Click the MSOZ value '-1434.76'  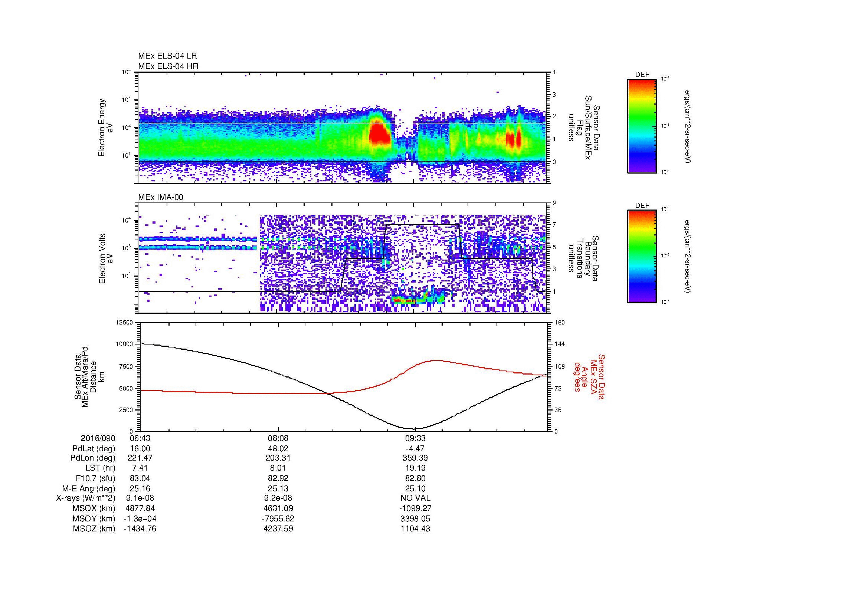(x=140, y=529)
